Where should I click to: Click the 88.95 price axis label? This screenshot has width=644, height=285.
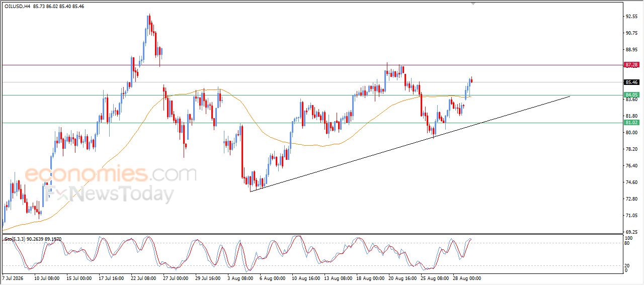coord(631,50)
